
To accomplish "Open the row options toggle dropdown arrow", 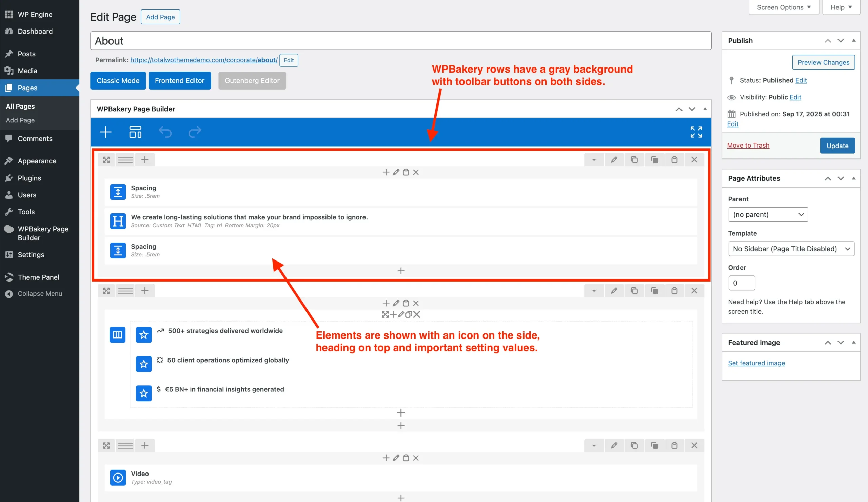I will click(x=594, y=159).
